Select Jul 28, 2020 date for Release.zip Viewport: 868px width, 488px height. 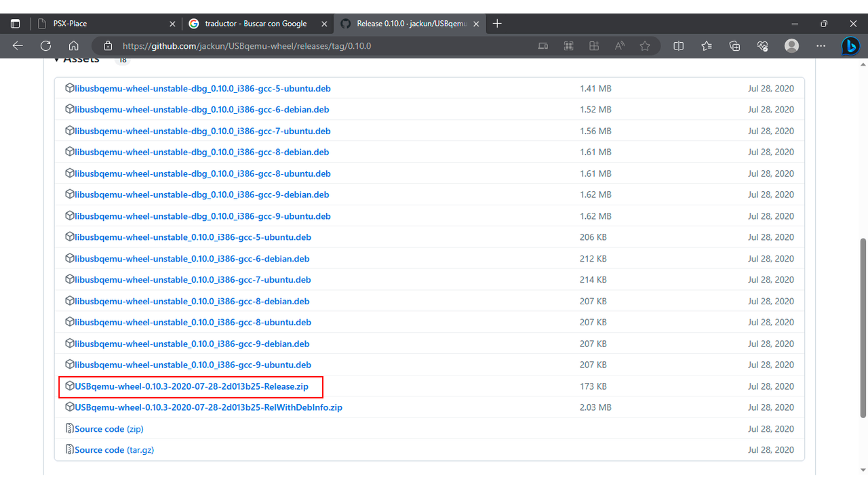coord(771,386)
